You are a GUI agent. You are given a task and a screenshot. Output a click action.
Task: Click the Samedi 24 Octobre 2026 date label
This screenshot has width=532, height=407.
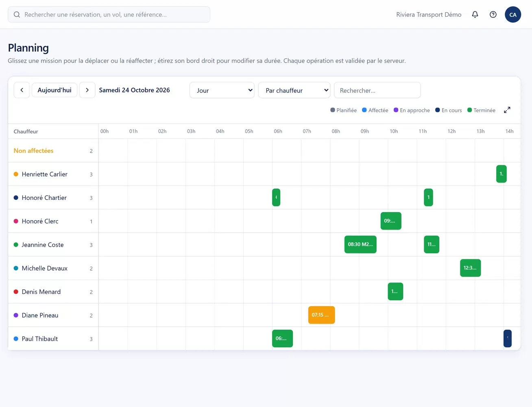135,90
